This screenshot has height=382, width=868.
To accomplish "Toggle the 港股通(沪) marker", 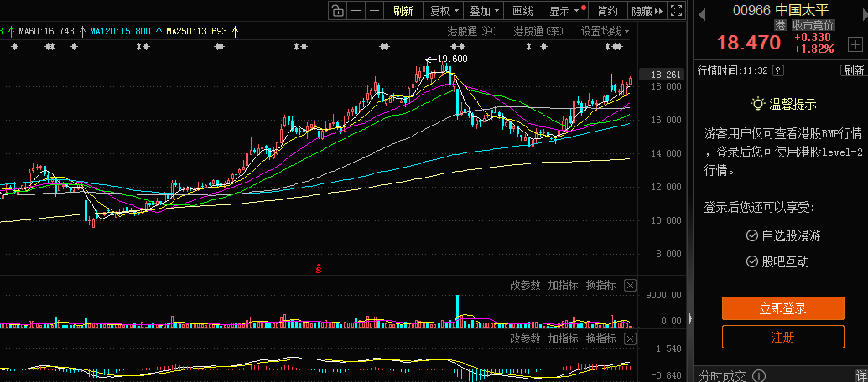I will tap(472, 31).
